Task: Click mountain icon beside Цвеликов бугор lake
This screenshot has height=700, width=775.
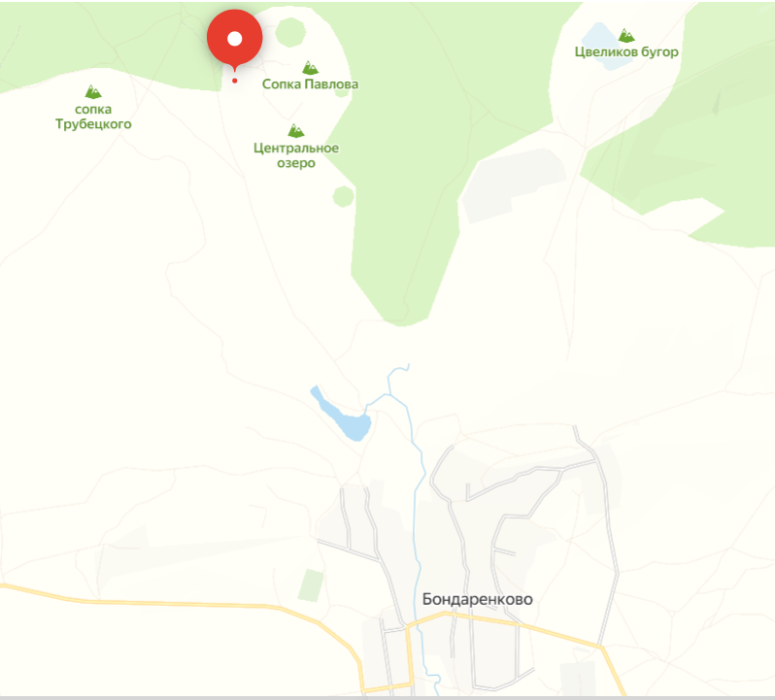Action: pos(626,35)
